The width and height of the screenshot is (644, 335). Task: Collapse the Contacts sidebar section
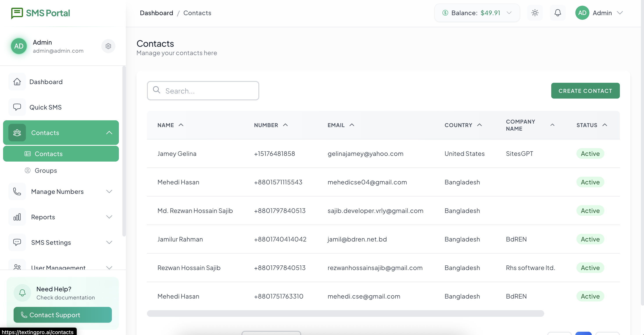tap(109, 133)
